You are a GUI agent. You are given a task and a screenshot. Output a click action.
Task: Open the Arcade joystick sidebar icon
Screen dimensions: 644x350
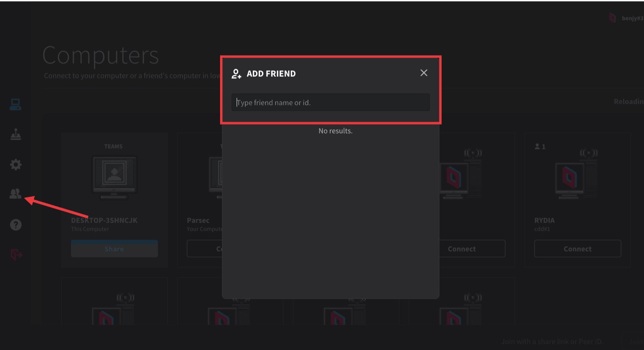point(15,134)
